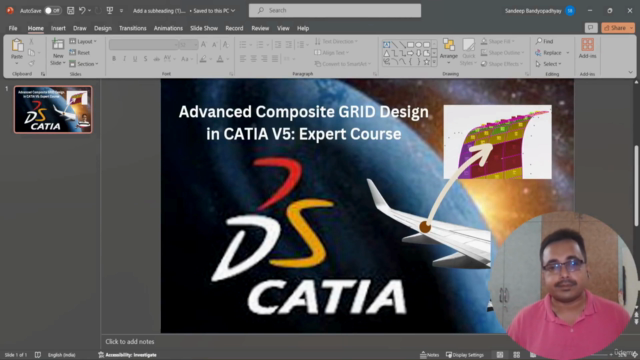This screenshot has width=640, height=360.
Task: Open Shape Effects button
Action: pos(502,64)
